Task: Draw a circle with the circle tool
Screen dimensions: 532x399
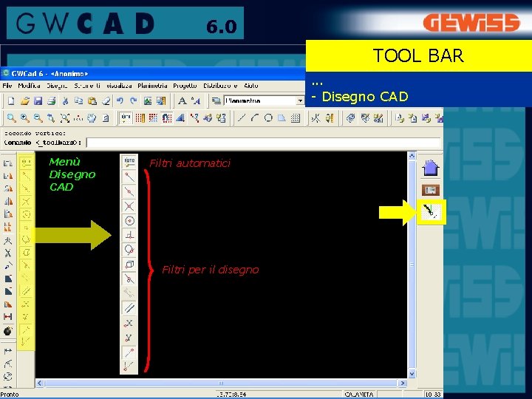Action: pos(268,118)
